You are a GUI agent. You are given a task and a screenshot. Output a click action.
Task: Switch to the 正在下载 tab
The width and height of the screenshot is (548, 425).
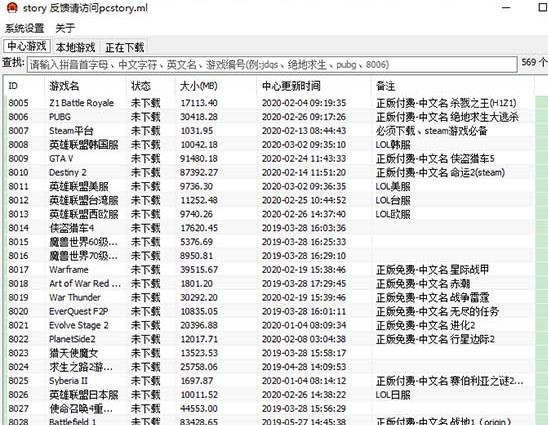pos(124,47)
